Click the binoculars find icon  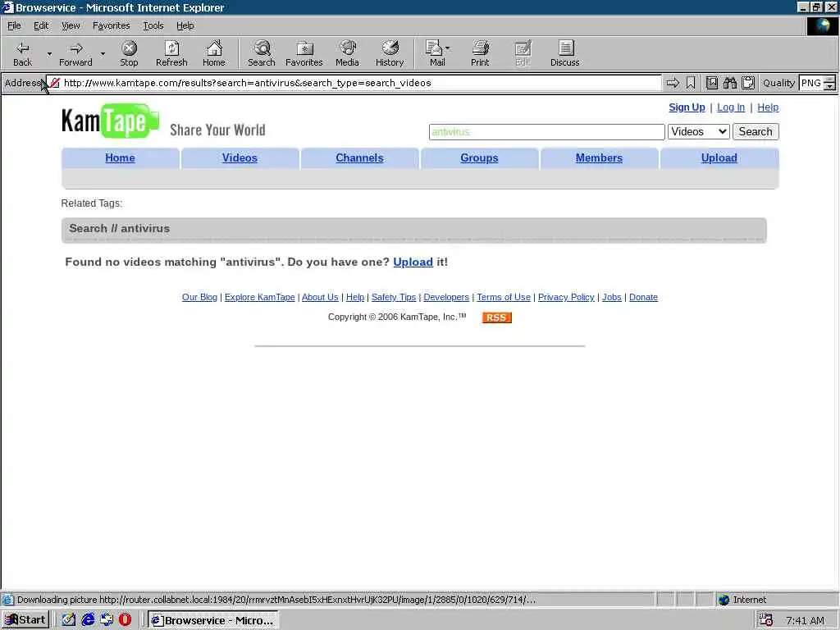(729, 83)
